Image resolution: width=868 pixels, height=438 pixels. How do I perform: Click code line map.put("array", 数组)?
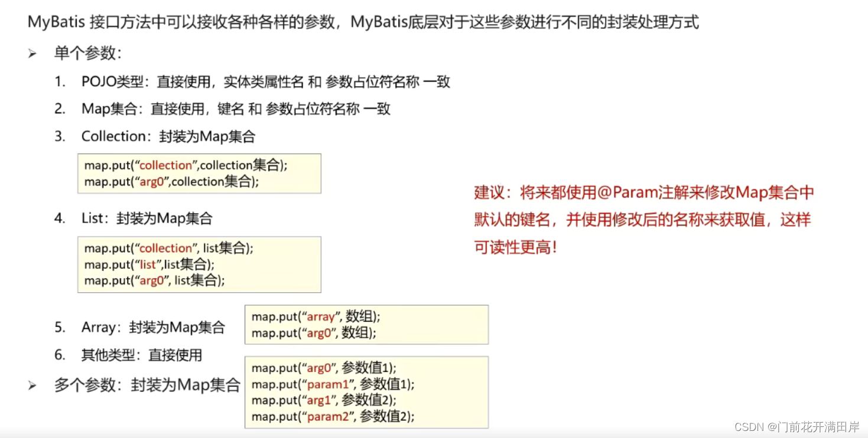tap(317, 316)
